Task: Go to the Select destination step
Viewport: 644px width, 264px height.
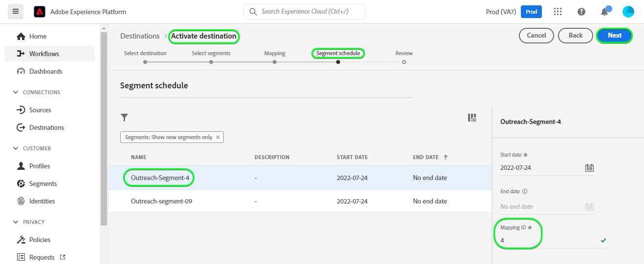Action: (145, 53)
